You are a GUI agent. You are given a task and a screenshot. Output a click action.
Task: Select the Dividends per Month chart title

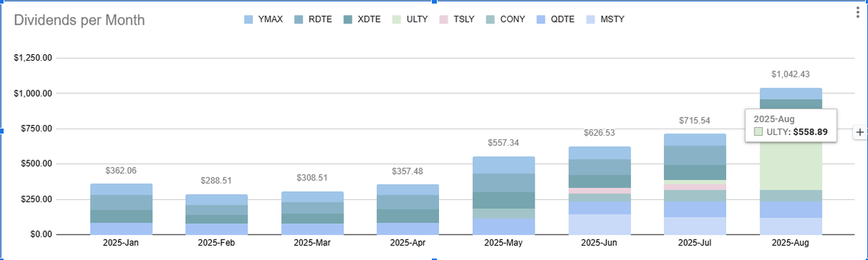pyautogui.click(x=80, y=20)
